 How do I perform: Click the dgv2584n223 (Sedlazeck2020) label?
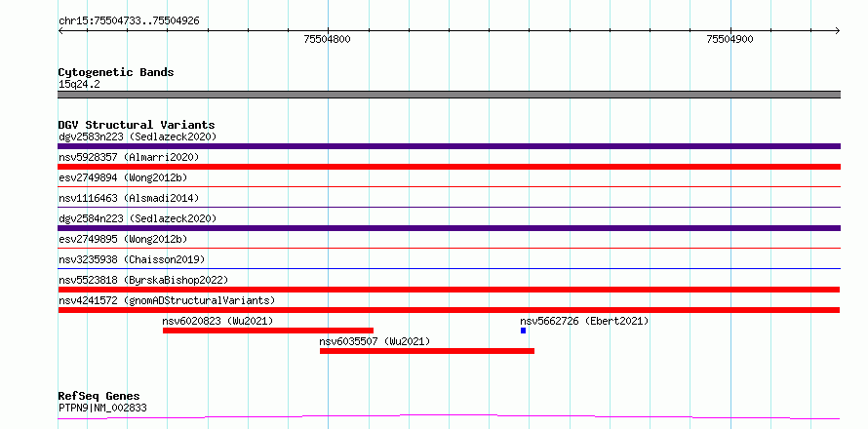138,218
